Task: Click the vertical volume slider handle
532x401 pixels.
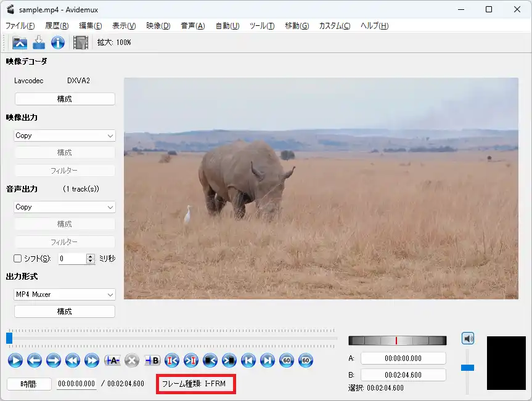Action: (x=468, y=368)
